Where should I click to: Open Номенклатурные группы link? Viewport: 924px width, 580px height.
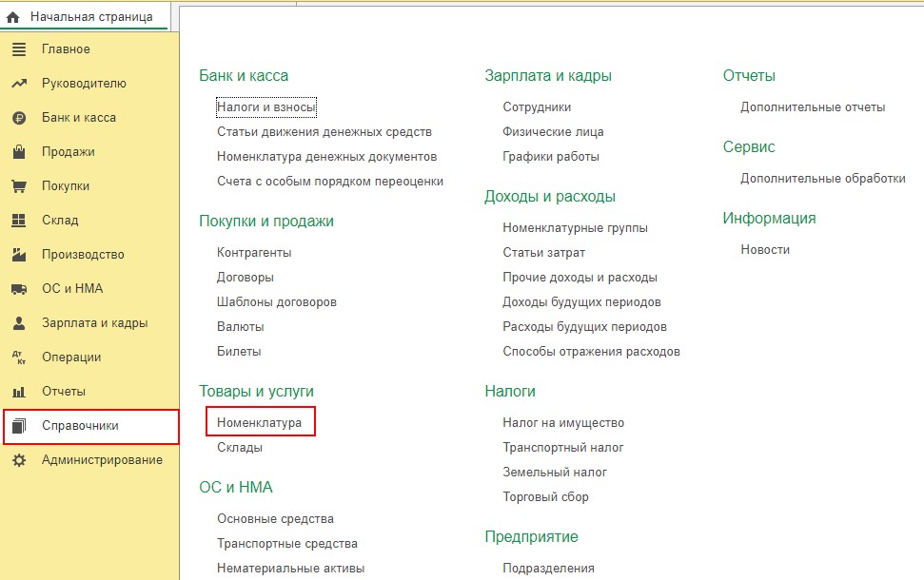575,228
